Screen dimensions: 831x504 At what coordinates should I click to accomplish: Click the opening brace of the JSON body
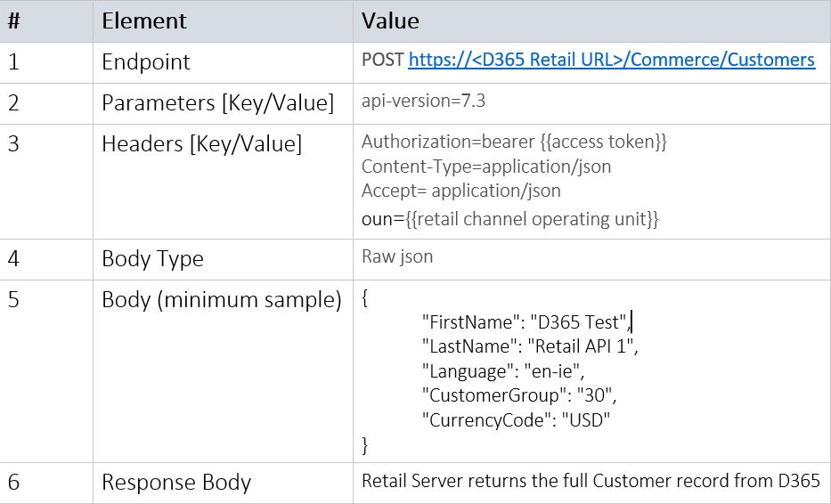pyautogui.click(x=364, y=298)
